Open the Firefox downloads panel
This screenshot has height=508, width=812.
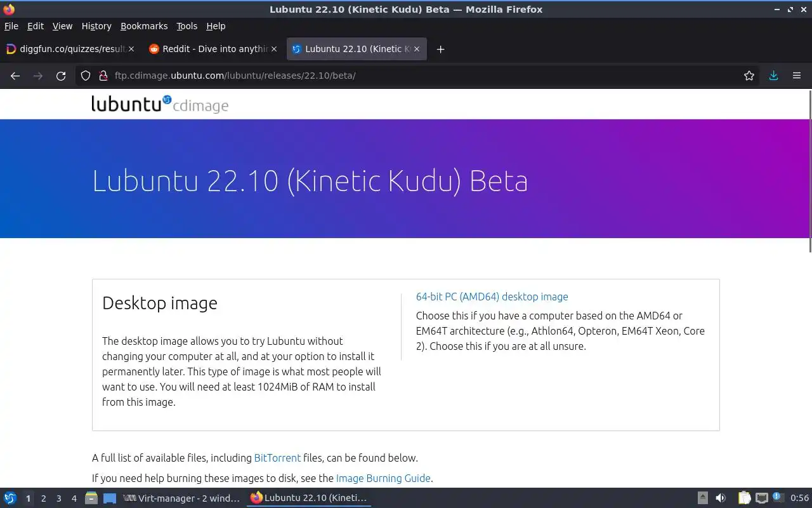pyautogui.click(x=773, y=76)
